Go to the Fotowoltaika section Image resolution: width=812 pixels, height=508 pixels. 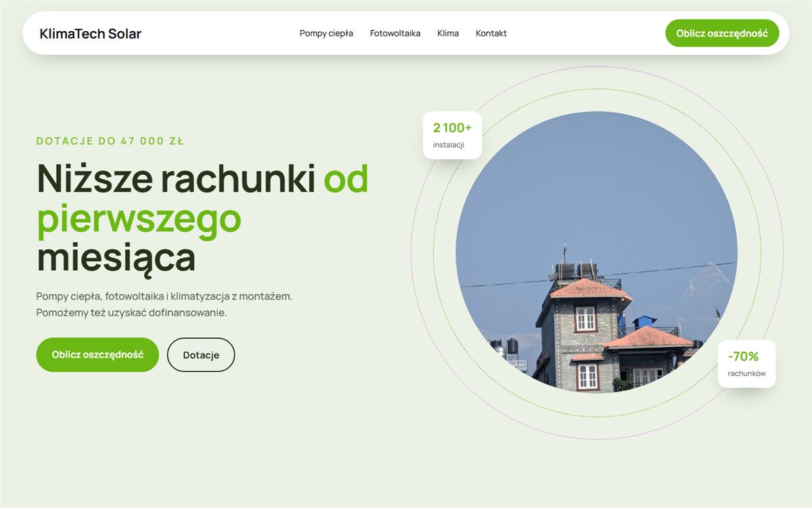[x=395, y=33]
